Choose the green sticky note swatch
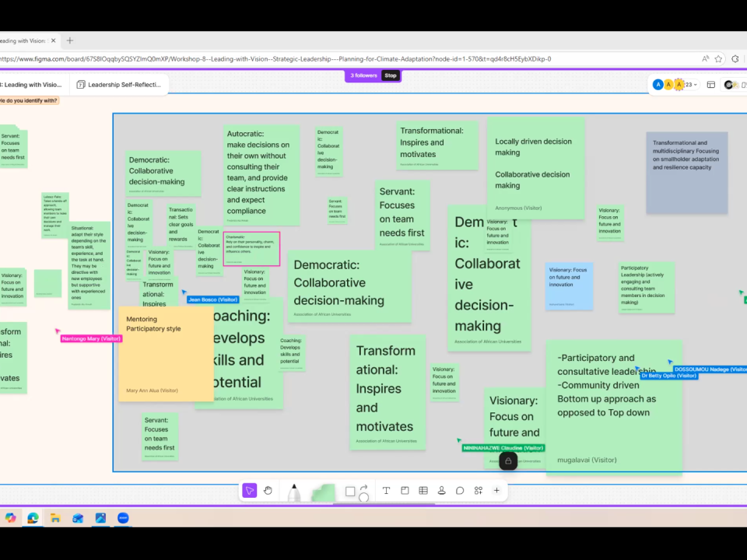Viewport: 747px width, 560px height. pos(323,492)
